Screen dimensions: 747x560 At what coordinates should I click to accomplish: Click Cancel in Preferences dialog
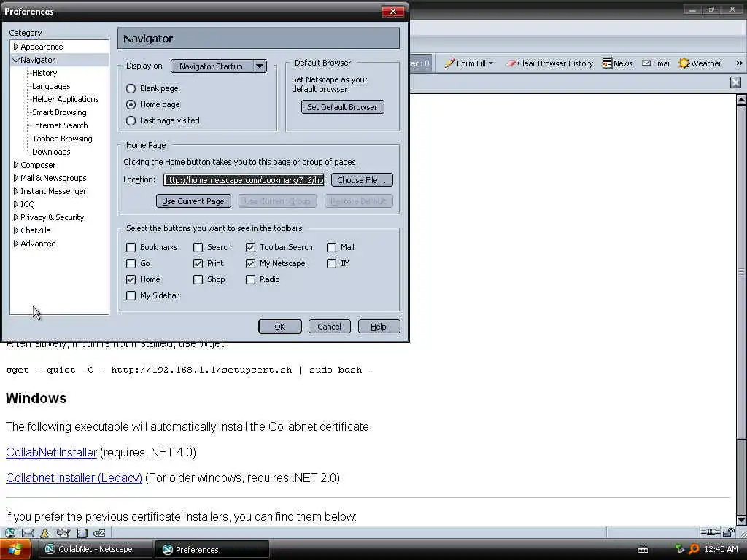[329, 327]
